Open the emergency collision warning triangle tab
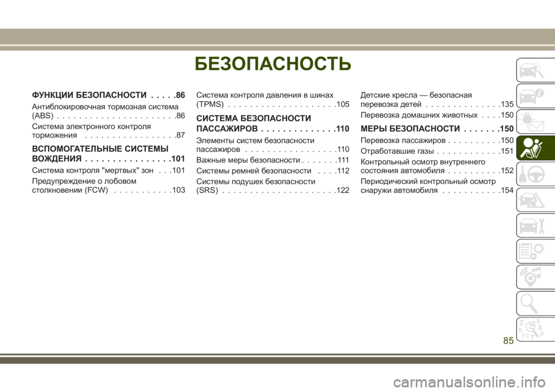 (535, 199)
